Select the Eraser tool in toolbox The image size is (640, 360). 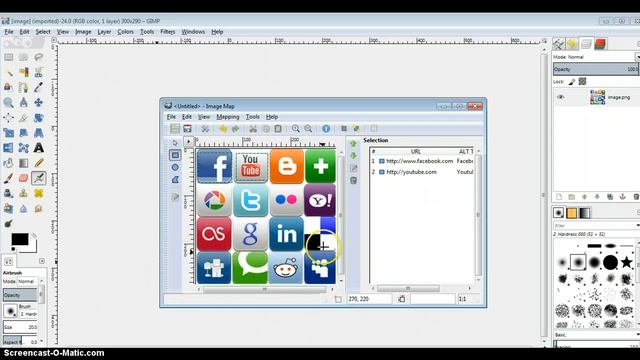point(23,178)
